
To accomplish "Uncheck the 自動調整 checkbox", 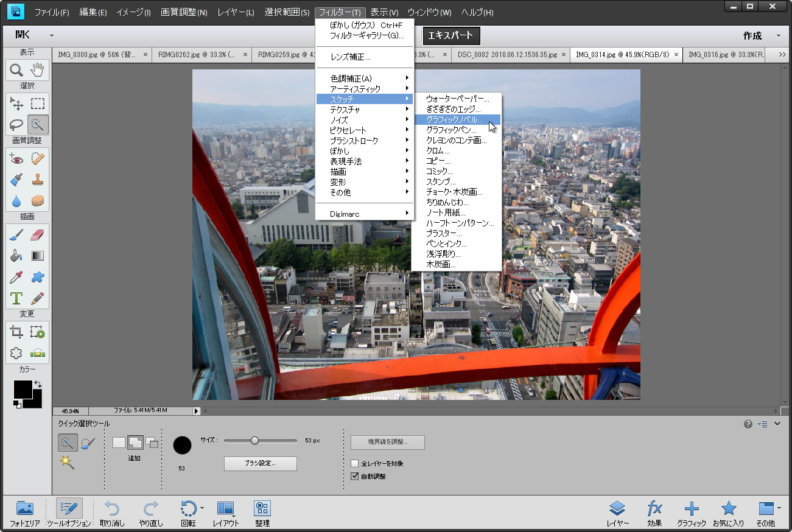I will [x=355, y=477].
